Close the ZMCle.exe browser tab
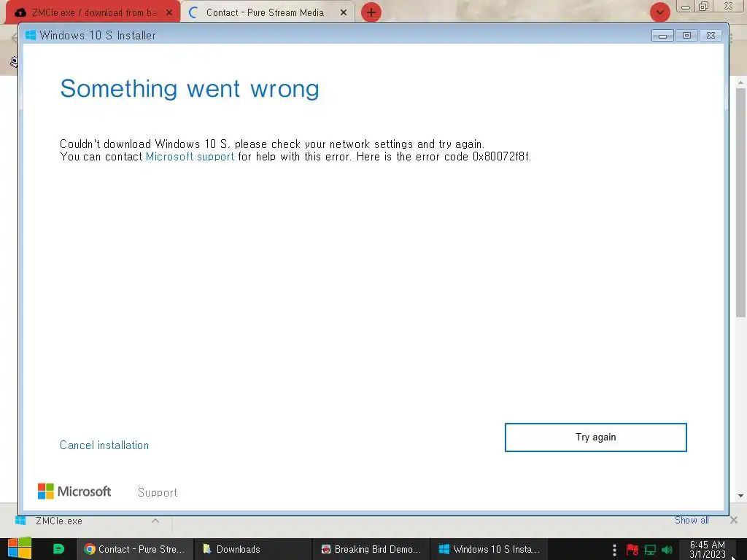747x560 pixels. tap(169, 13)
